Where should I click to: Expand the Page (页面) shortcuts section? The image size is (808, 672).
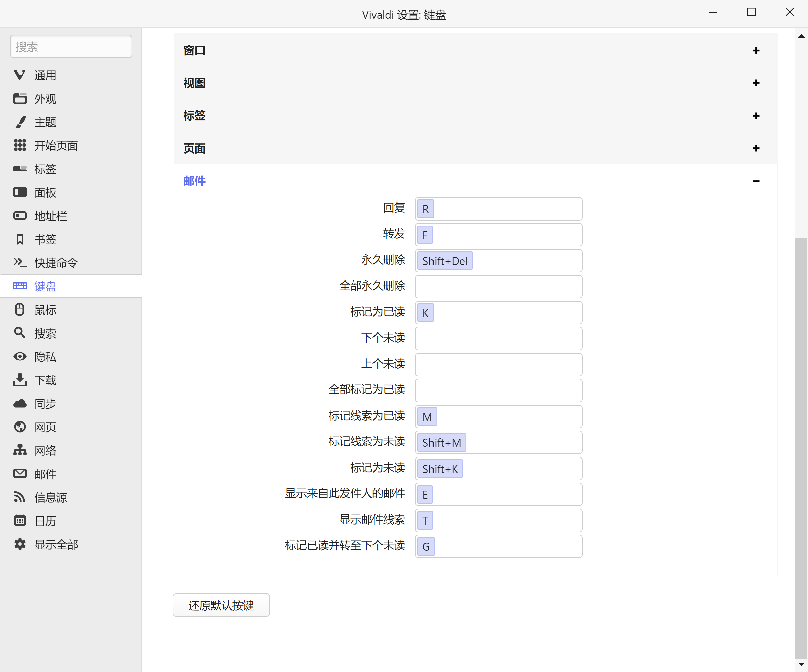click(756, 148)
